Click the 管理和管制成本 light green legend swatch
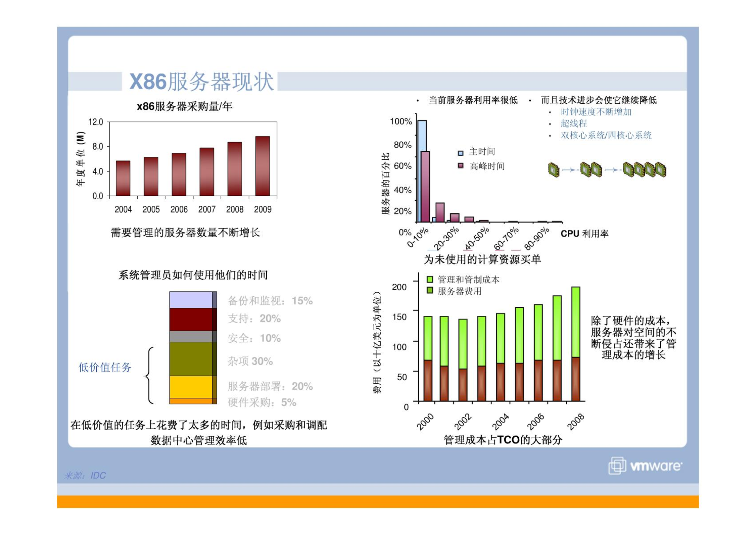The image size is (756, 535). [x=429, y=279]
